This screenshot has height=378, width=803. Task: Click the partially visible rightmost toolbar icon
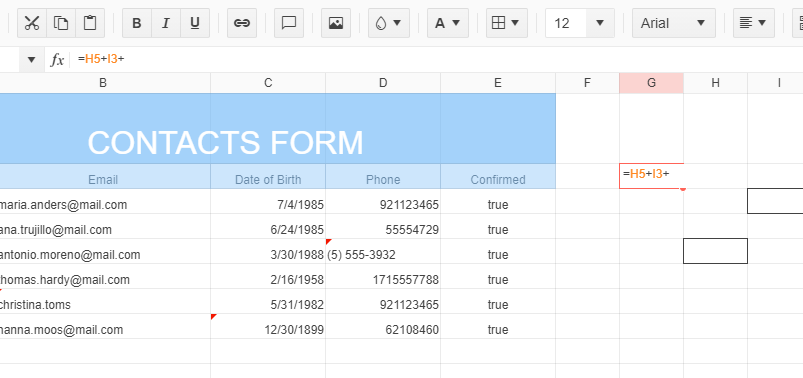[798, 23]
